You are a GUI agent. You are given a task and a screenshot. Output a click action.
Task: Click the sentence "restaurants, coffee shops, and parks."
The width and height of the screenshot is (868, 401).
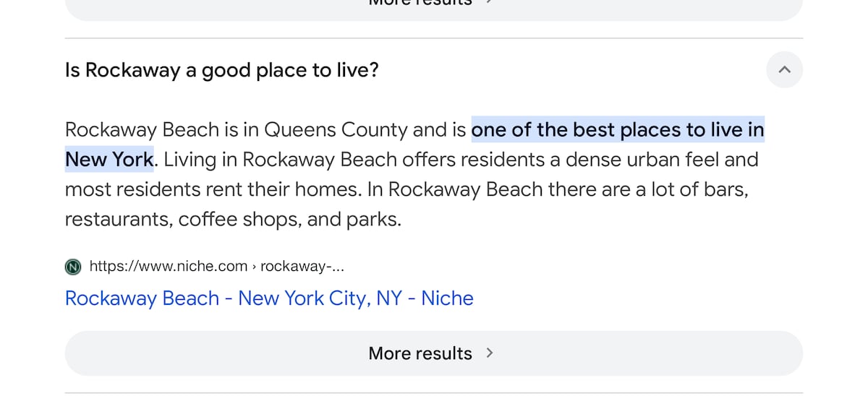[233, 220]
